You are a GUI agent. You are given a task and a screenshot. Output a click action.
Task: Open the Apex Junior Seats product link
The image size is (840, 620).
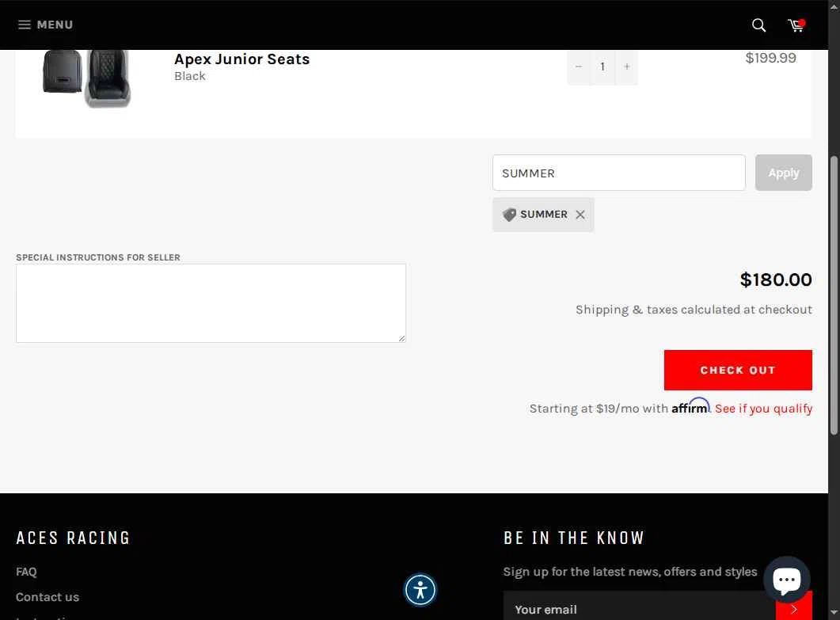(x=241, y=59)
